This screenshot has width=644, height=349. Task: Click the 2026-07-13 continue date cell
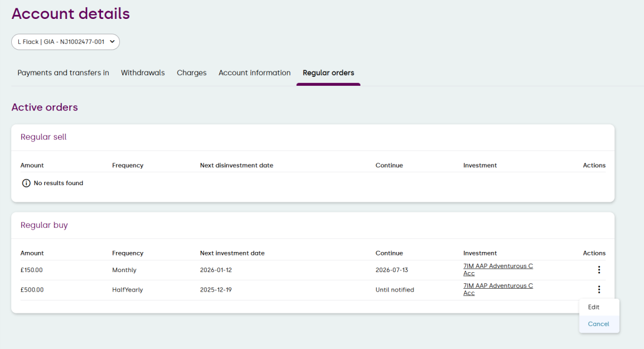[392, 270]
